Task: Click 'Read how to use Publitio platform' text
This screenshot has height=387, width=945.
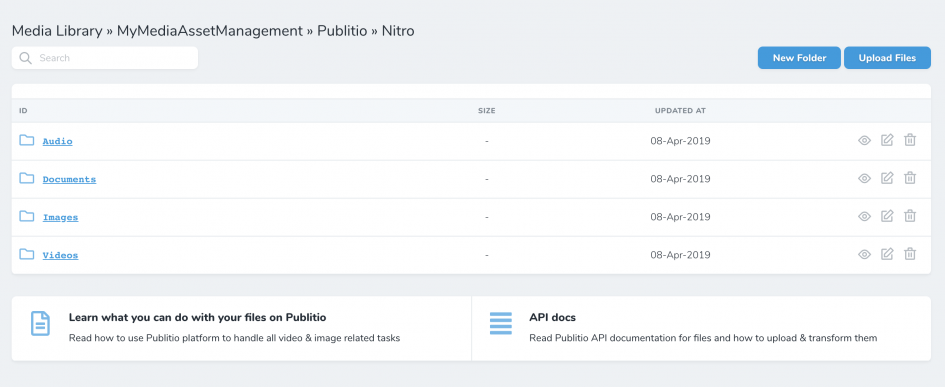Action: click(234, 338)
